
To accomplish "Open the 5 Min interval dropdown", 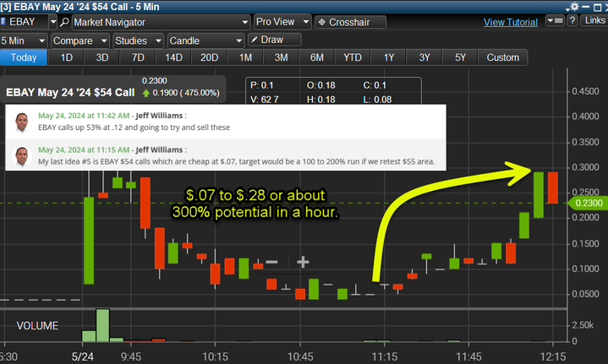I will click(24, 41).
